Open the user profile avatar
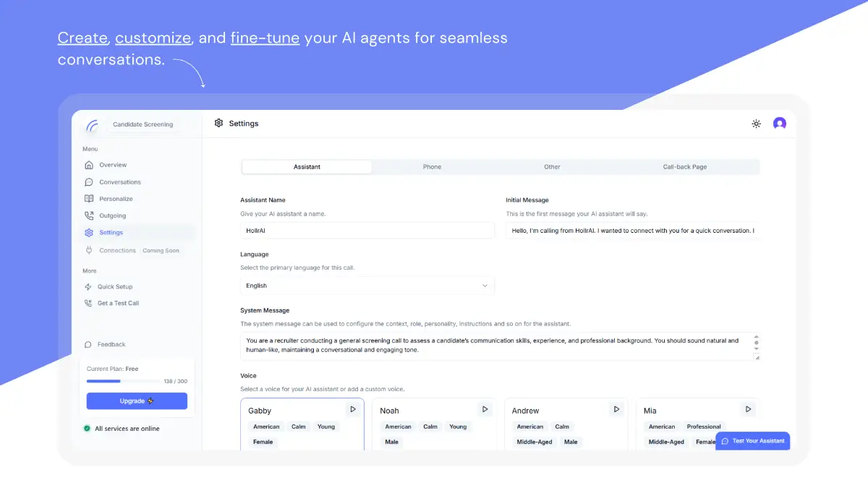 pyautogui.click(x=779, y=124)
